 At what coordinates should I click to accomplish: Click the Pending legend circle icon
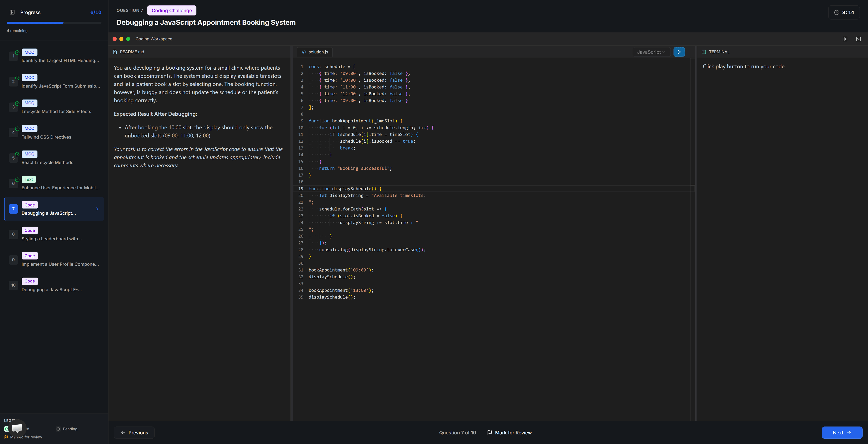pos(58,429)
